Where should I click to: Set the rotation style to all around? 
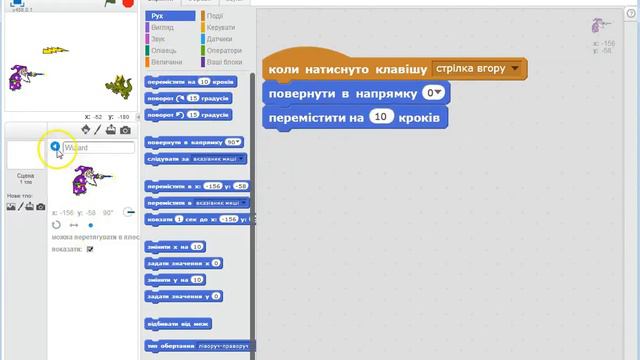click(x=56, y=225)
